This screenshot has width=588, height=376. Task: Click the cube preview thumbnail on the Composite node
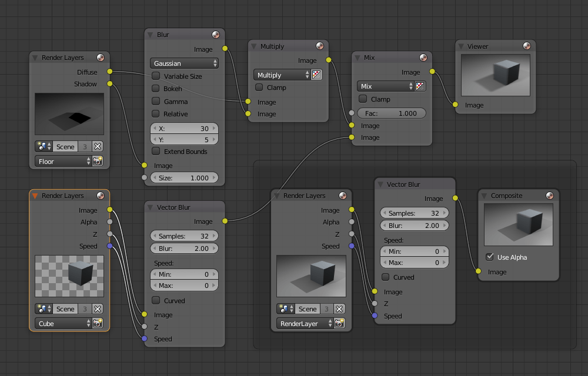pos(518,224)
